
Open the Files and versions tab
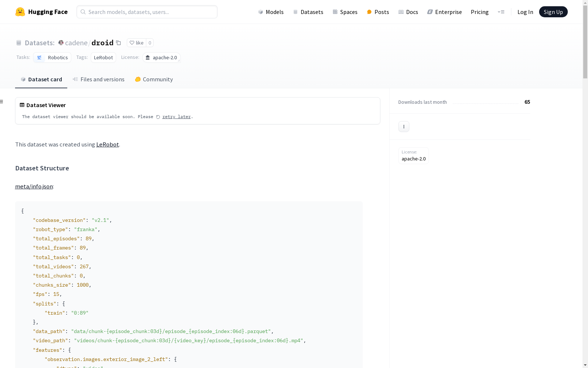click(x=98, y=79)
